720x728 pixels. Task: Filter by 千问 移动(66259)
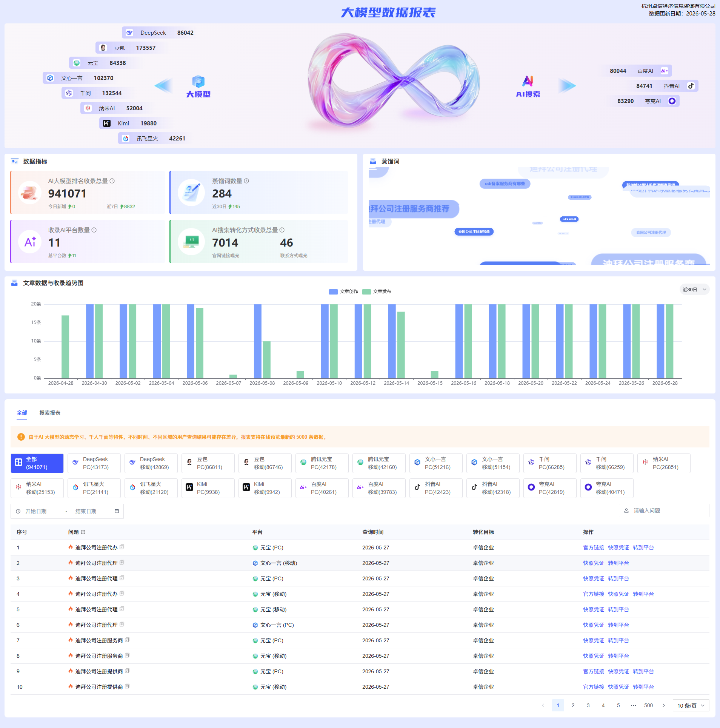(x=607, y=463)
